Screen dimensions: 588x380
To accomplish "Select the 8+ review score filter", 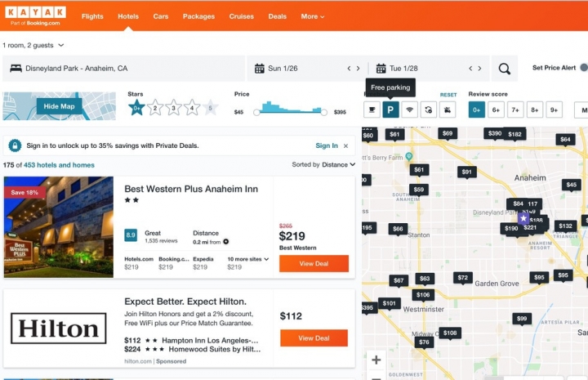I will point(534,110).
